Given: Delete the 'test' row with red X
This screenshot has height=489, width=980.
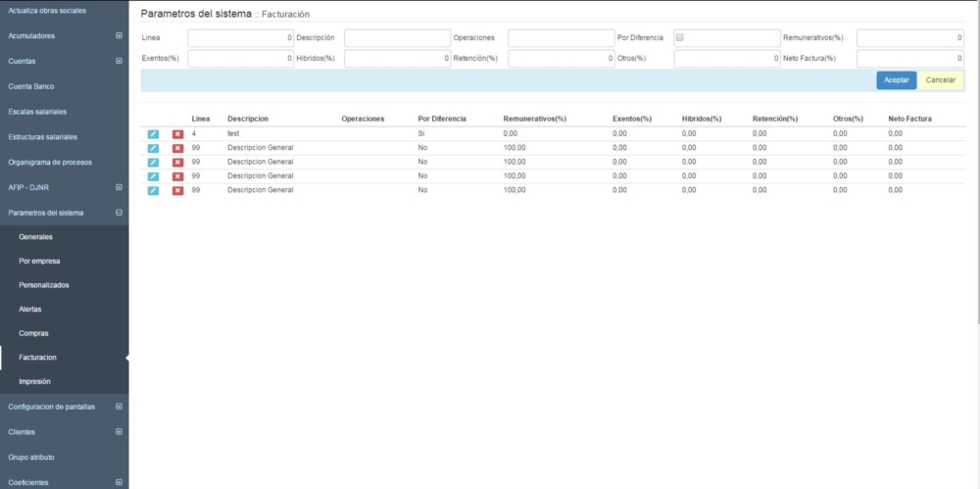Looking at the screenshot, I should point(177,133).
